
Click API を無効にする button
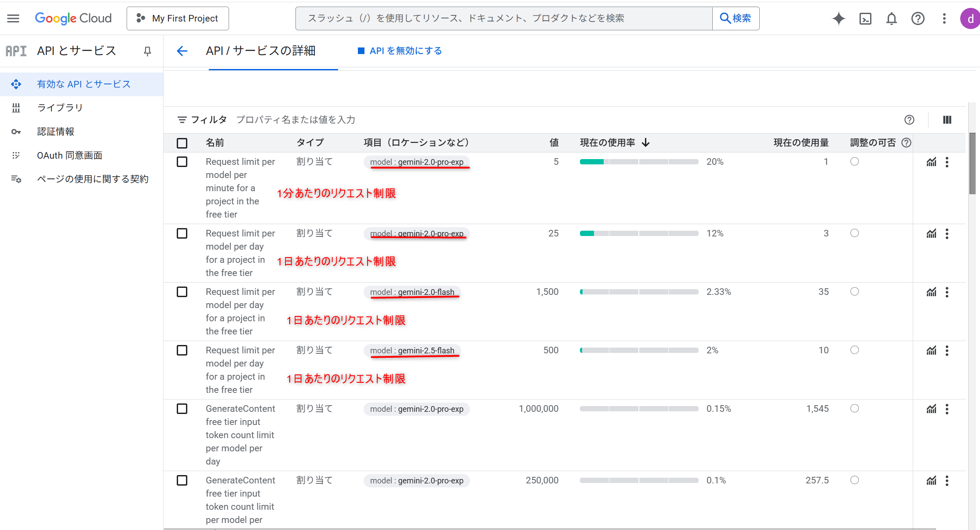(400, 51)
